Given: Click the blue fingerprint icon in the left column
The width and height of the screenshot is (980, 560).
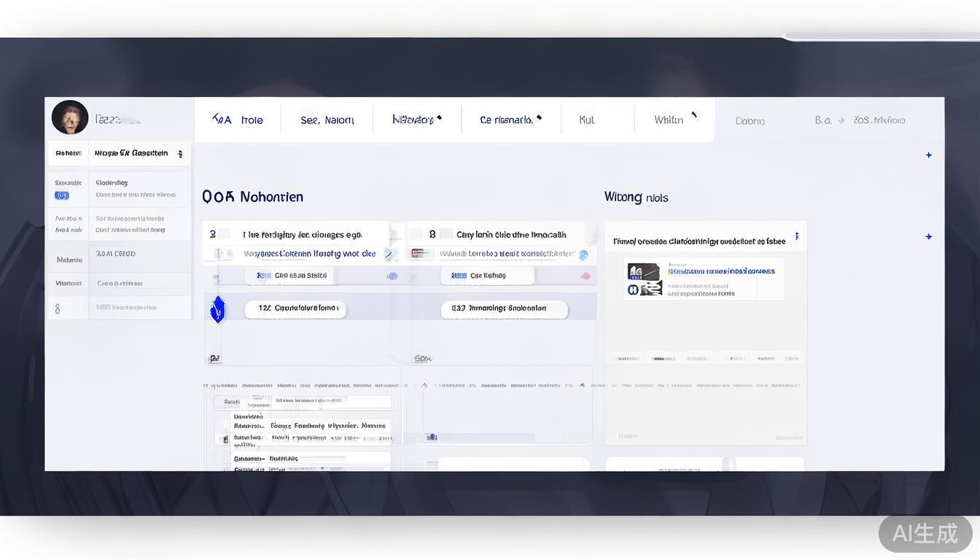Looking at the screenshot, I should 392,276.
